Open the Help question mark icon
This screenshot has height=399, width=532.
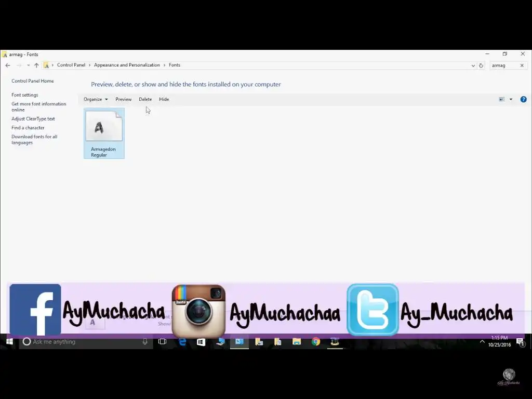pos(524,99)
